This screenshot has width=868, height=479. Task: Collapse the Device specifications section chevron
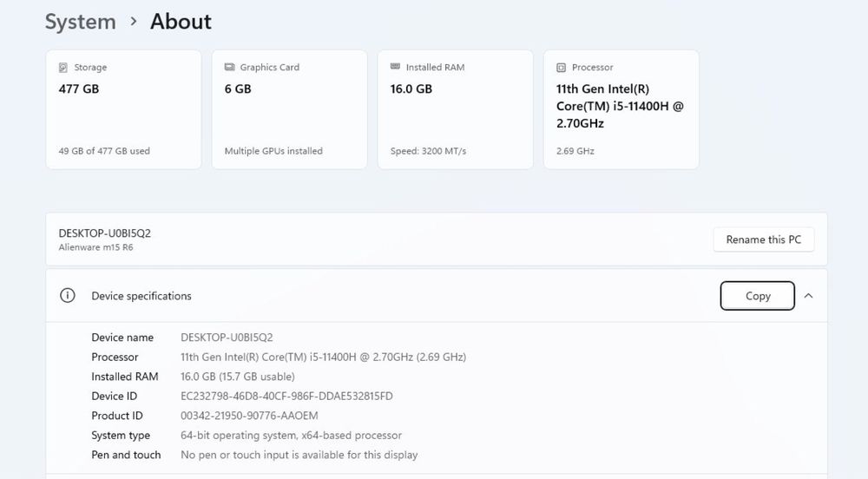click(808, 296)
